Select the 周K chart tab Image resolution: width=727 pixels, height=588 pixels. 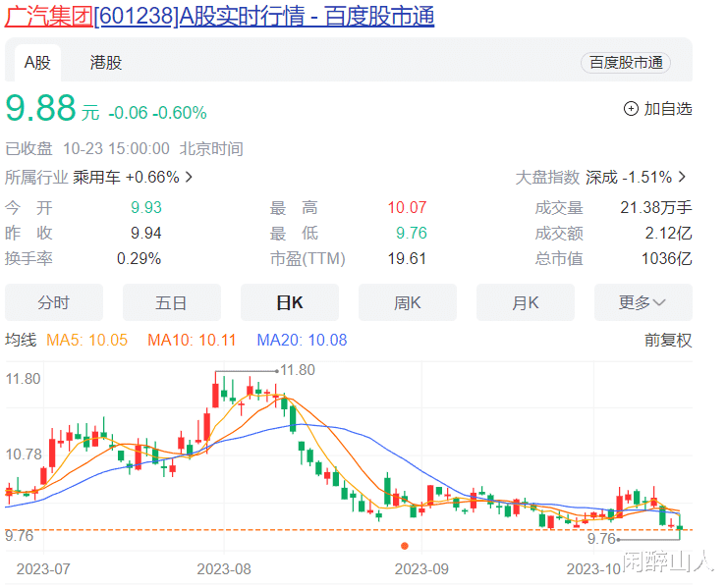pyautogui.click(x=408, y=302)
